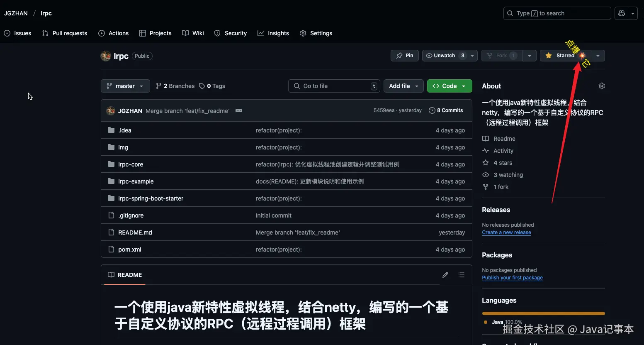Open the Pull requests tab
The image size is (644, 345).
tap(65, 33)
